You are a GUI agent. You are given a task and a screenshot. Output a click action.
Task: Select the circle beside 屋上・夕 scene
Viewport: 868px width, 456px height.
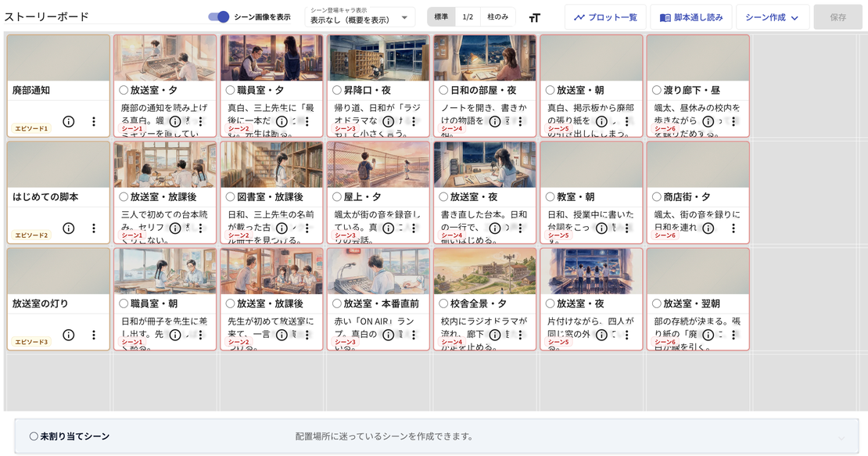pyautogui.click(x=336, y=197)
